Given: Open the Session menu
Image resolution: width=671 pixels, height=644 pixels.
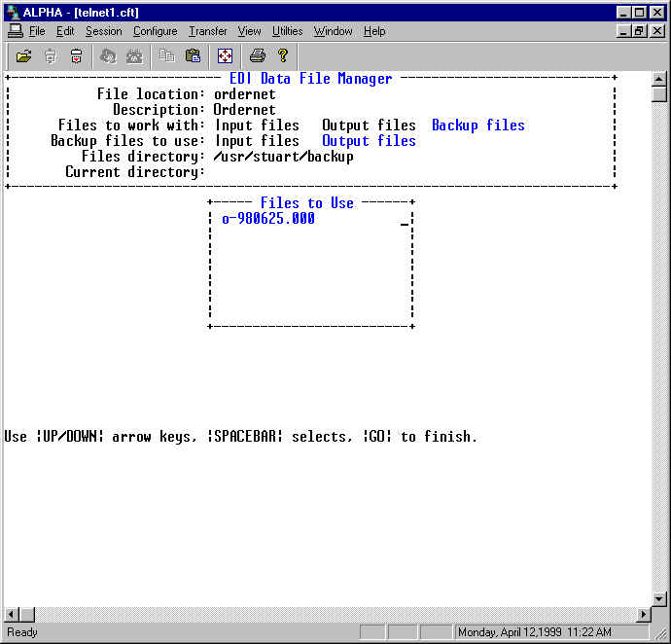Looking at the screenshot, I should coord(103,31).
